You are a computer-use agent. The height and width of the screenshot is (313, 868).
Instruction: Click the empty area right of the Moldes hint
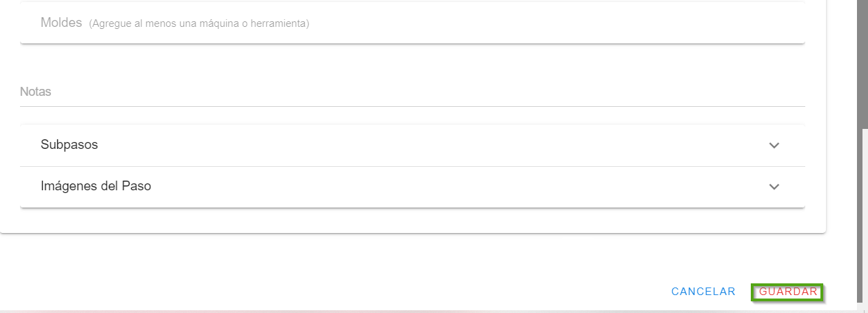point(552,23)
